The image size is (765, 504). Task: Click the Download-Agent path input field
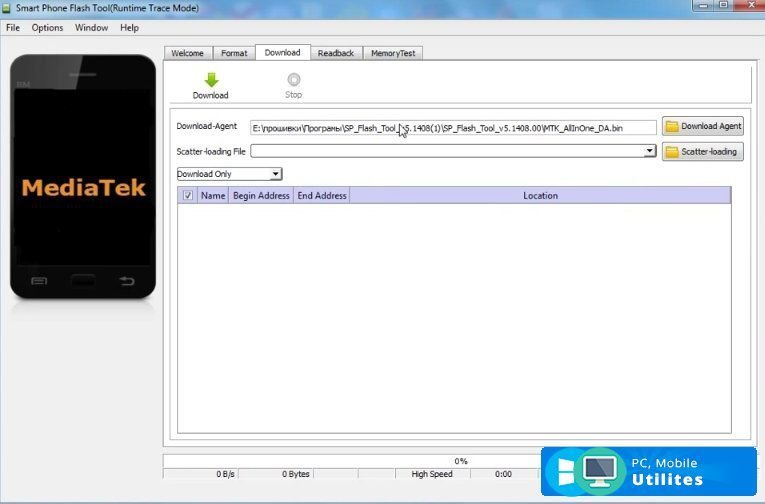453,128
